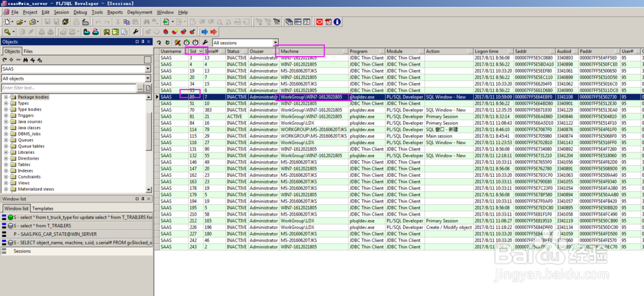Click the Object browser binoculars find icon
The height and width of the screenshot is (296, 644).
tap(26, 60)
